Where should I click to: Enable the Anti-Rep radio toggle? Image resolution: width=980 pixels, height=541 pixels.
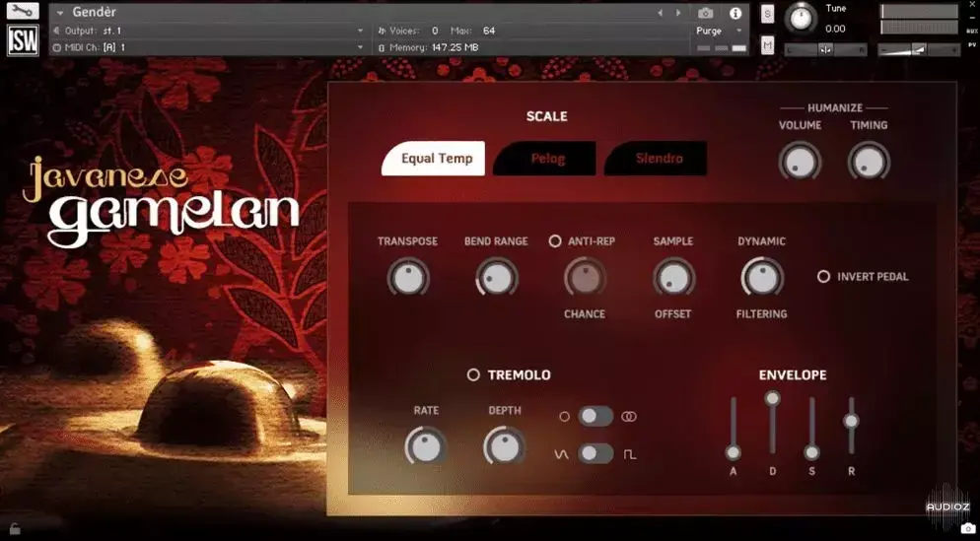tap(554, 241)
